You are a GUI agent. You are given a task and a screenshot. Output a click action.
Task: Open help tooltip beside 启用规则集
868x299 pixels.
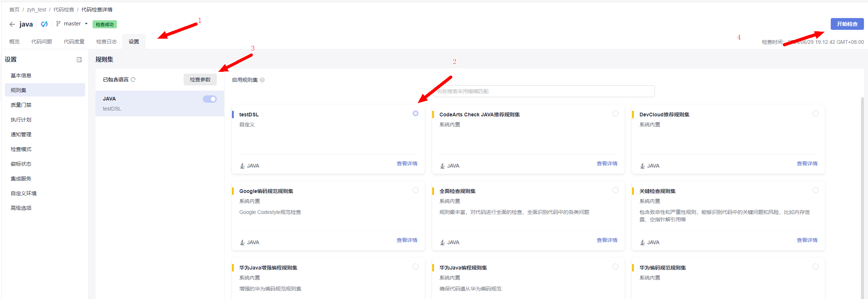[262, 80]
